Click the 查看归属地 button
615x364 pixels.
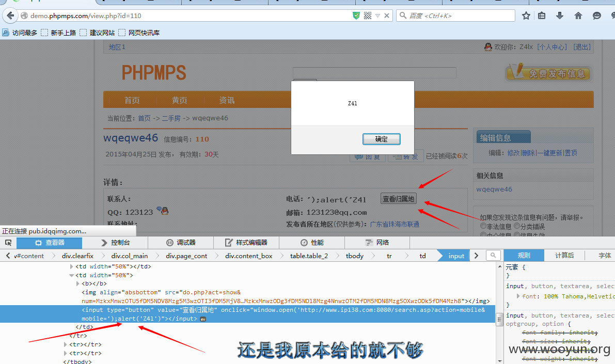coord(399,199)
